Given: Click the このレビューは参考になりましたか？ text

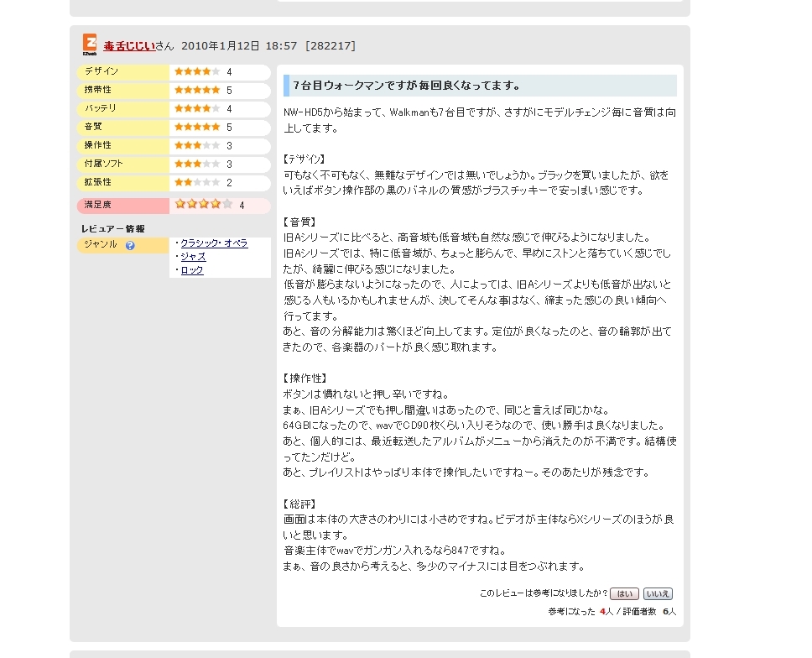Looking at the screenshot, I should coord(544,593).
